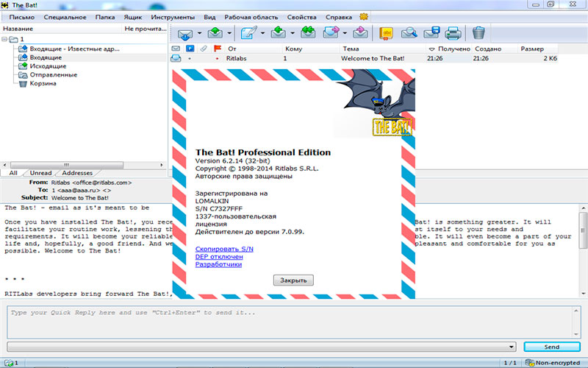Open dropdown arrow next to Reply

293,33
